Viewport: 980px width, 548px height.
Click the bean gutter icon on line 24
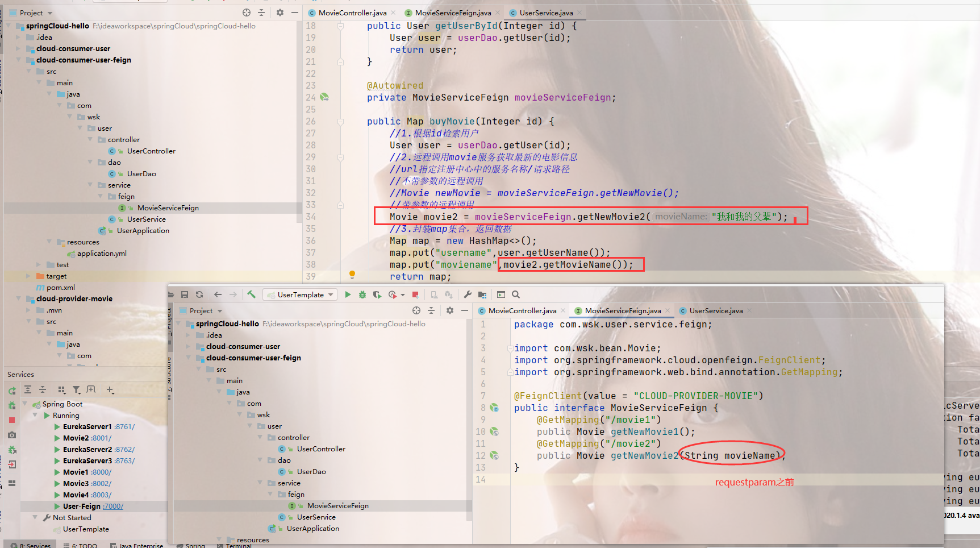tap(324, 97)
